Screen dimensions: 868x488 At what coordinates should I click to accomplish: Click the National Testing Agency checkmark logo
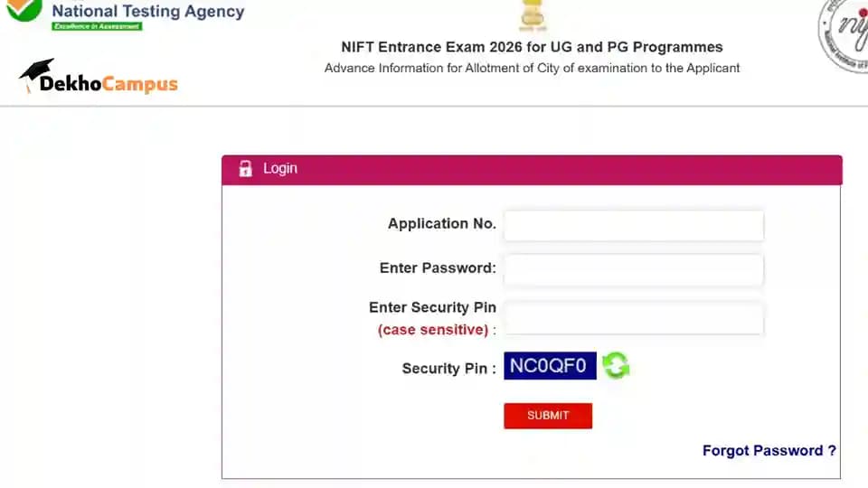click(24, 9)
